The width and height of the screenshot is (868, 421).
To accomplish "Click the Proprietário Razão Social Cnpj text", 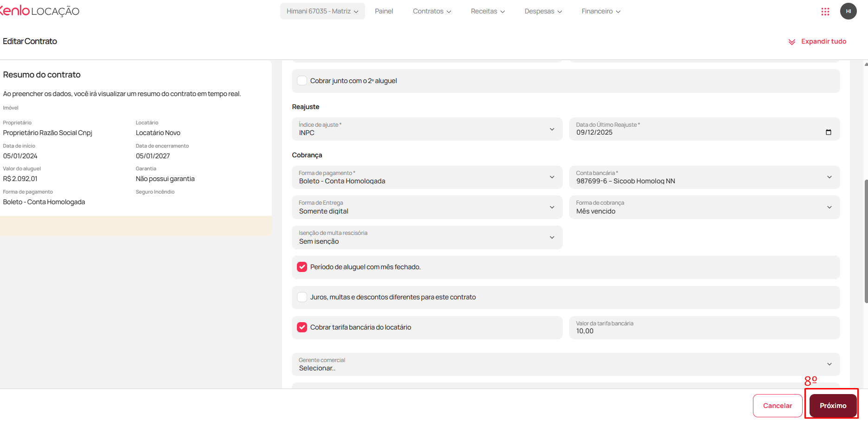I will point(47,133).
